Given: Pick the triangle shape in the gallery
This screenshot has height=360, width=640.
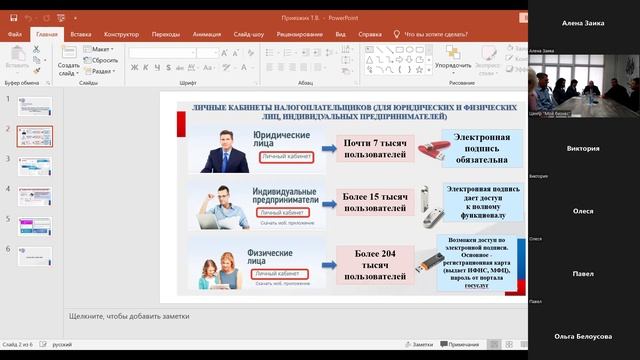Looking at the screenshot, I should coord(369,60).
